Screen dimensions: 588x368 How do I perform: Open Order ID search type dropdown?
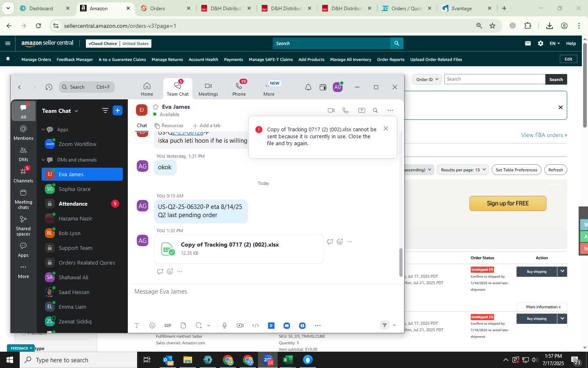tap(427, 79)
